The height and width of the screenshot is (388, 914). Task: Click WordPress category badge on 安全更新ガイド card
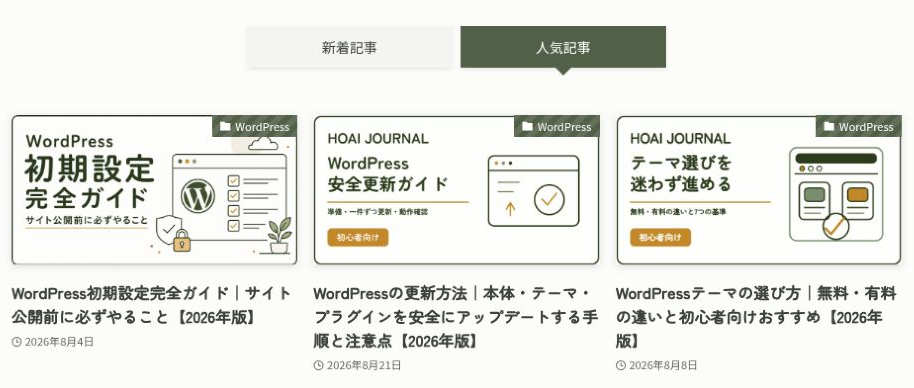(x=557, y=126)
